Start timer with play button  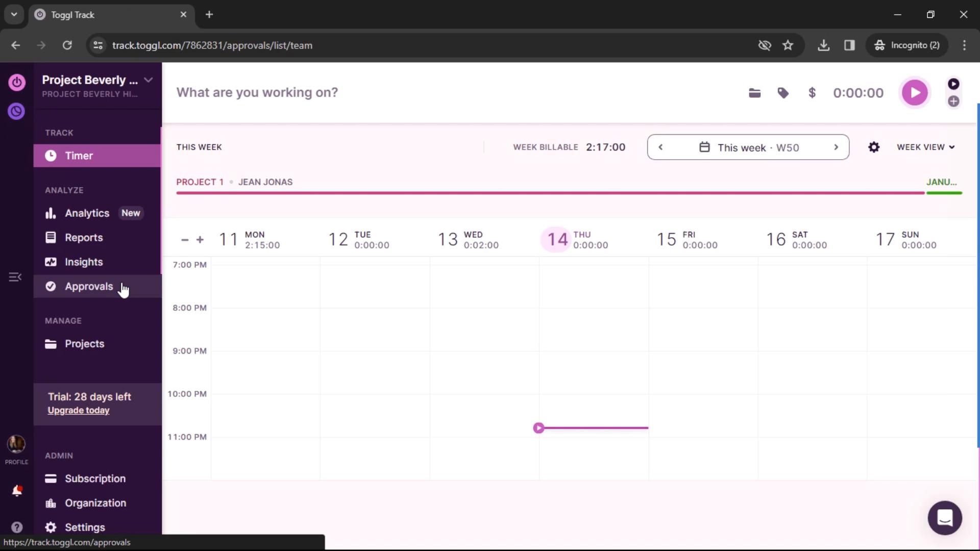(x=915, y=92)
